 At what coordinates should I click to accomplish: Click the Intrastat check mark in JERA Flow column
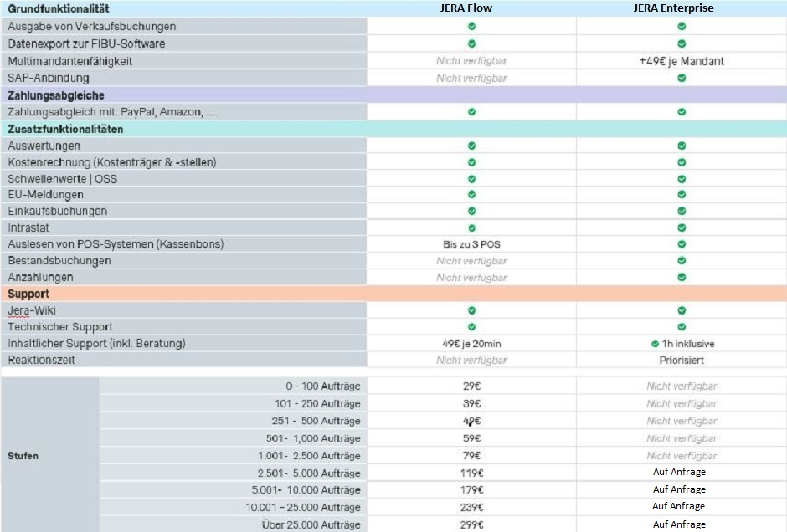pyautogui.click(x=471, y=228)
